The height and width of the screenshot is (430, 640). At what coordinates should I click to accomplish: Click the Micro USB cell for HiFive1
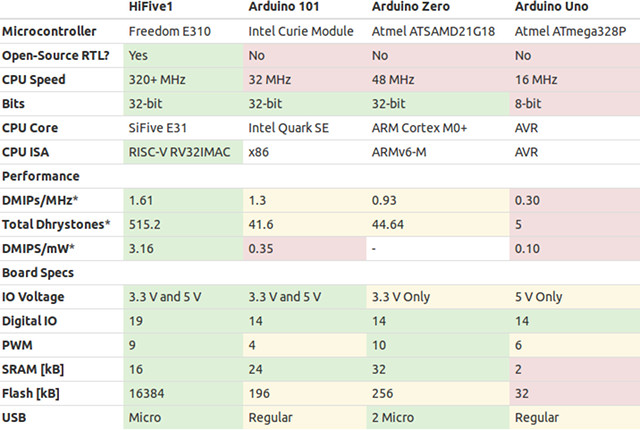[183, 417]
